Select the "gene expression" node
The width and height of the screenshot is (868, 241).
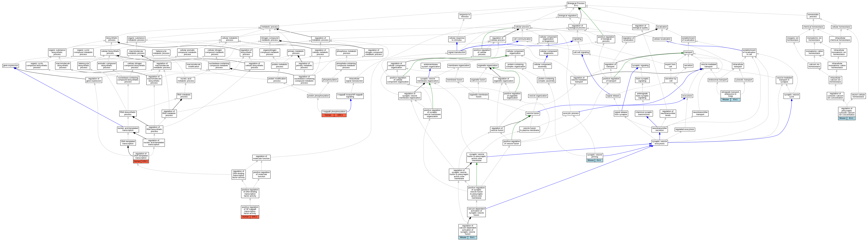[x=10, y=65]
